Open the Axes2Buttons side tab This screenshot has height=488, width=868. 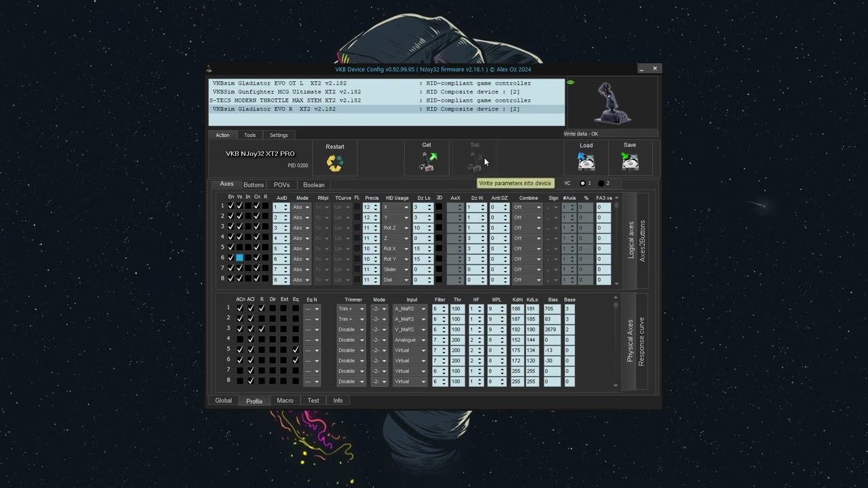tap(642, 241)
